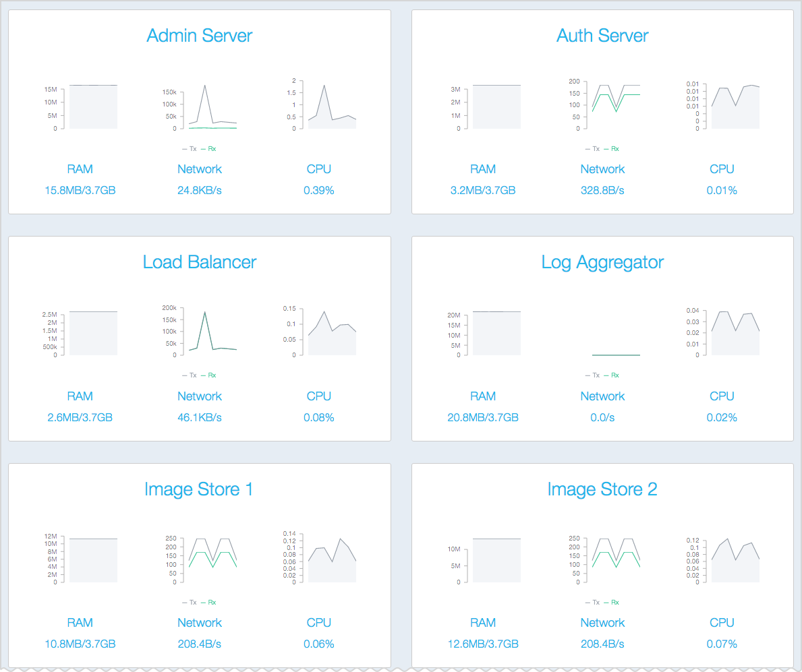This screenshot has height=672, width=802.
Task: Select the Log Aggregator heading
Action: 602,262
